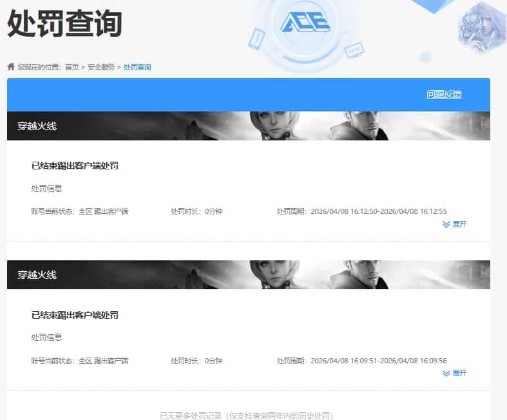Click the home icon in breadcrumb
Screen dimensions: 507x420
[11, 67]
